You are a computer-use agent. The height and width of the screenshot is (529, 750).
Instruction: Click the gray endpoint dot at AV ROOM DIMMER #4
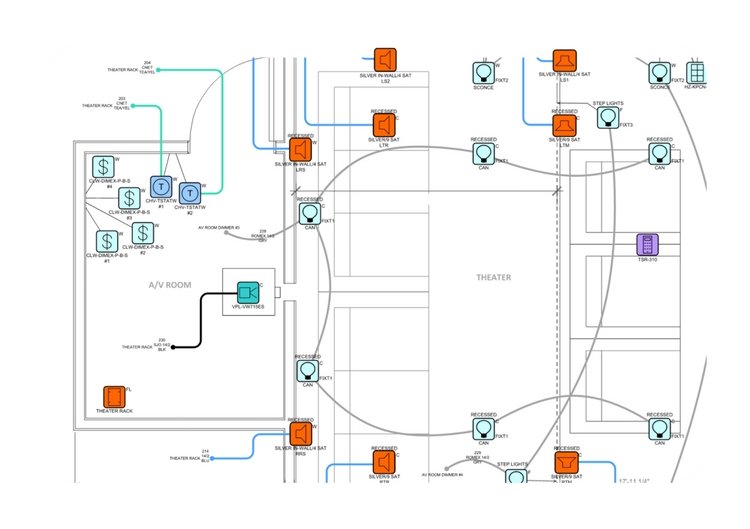coord(447,469)
